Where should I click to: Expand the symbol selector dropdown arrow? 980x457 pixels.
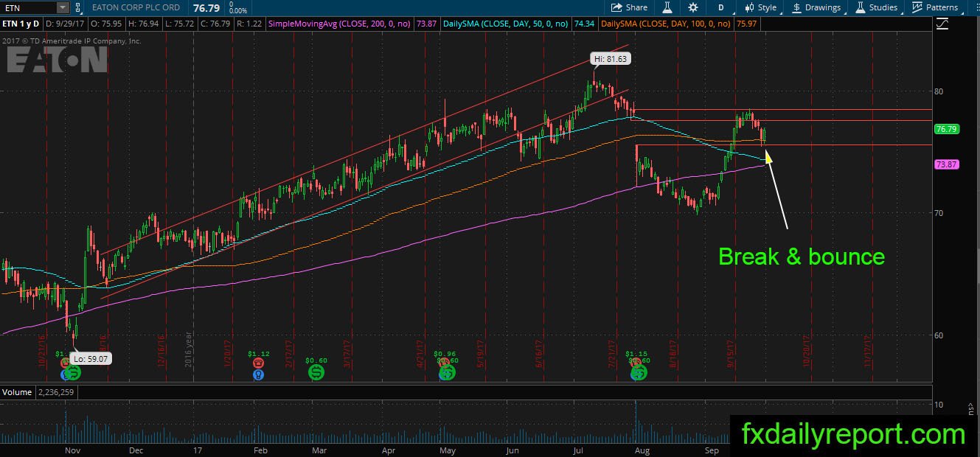62,7
